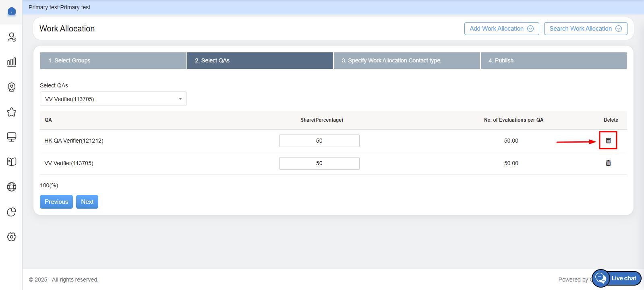This screenshot has height=290, width=644.
Task: Click the globe icon in sidebar
Action: click(x=12, y=187)
